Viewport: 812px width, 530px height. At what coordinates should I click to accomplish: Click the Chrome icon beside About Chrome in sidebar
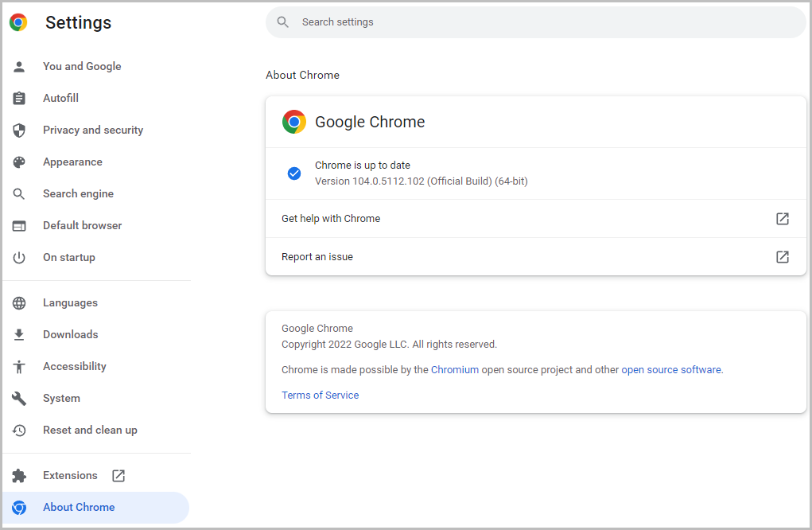coord(19,507)
